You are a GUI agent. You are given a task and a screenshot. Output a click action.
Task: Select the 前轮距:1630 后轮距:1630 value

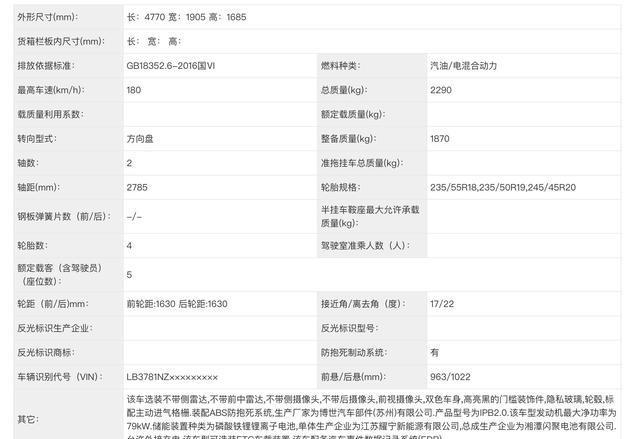click(177, 304)
